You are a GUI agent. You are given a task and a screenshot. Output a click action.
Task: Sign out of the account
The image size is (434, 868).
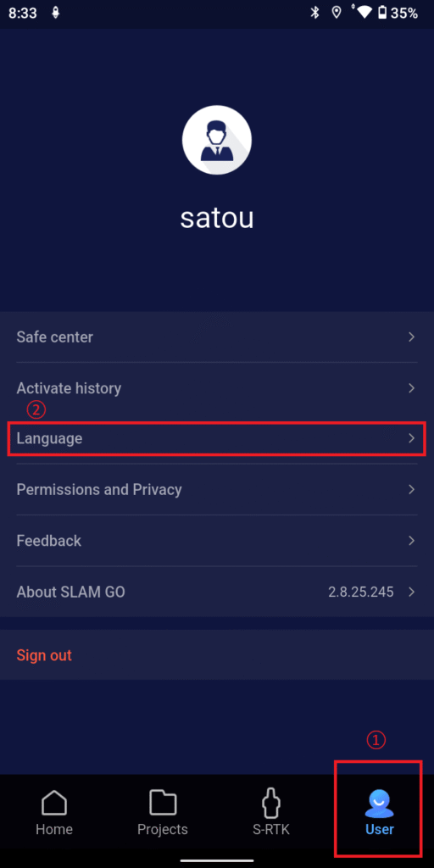(44, 655)
